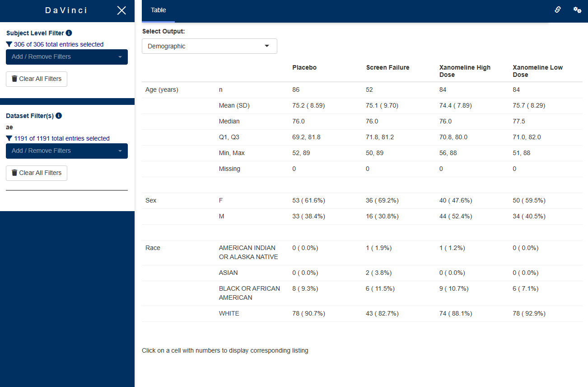Expand Subject Level Add / Remove Filters dropdown
This screenshot has width=588, height=387.
coord(67,57)
